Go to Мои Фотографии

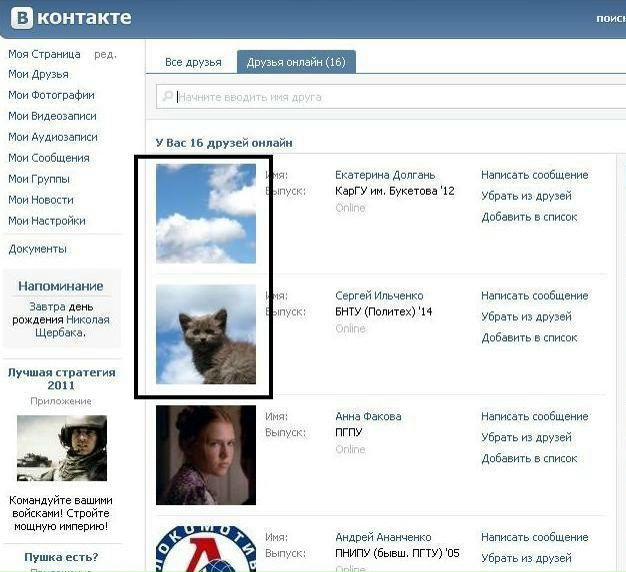click(x=51, y=95)
